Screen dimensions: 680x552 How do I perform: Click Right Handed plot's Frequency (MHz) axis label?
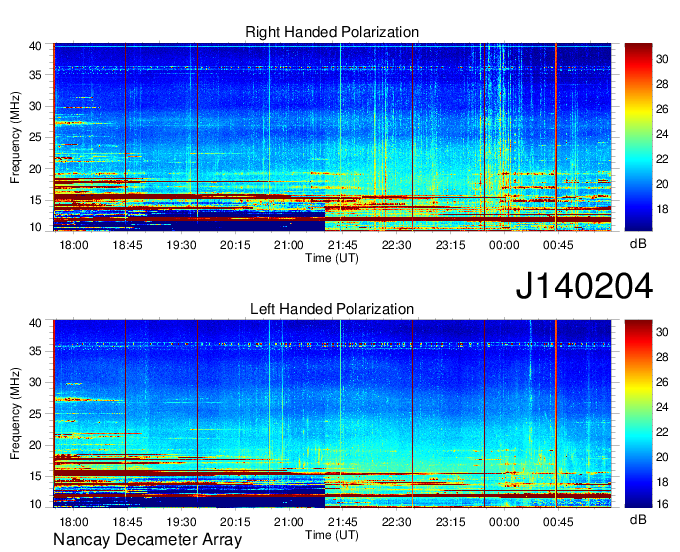pos(15,137)
